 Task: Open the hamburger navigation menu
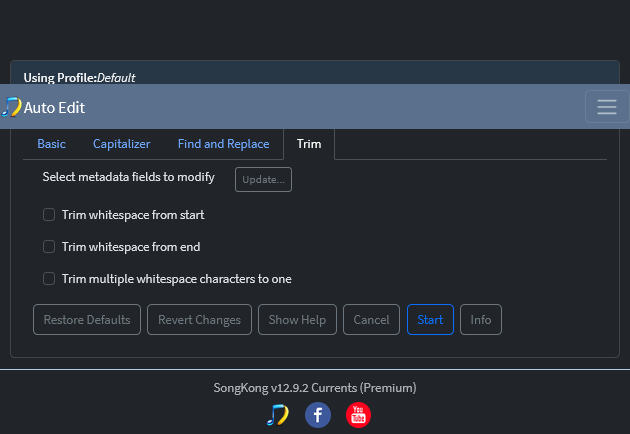pyautogui.click(x=607, y=107)
